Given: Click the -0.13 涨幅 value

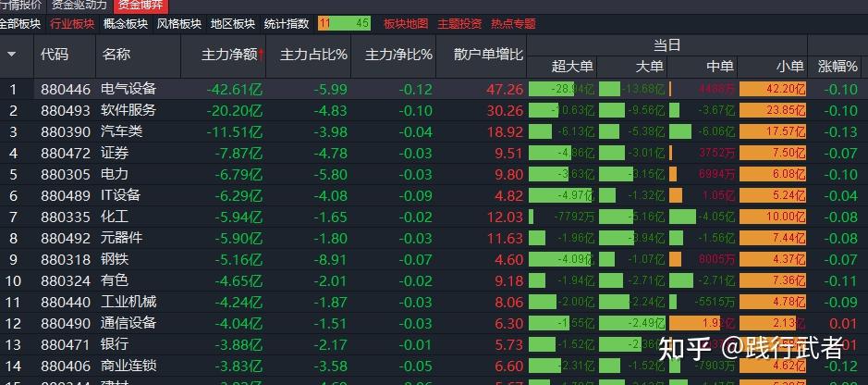Looking at the screenshot, I should [840, 132].
